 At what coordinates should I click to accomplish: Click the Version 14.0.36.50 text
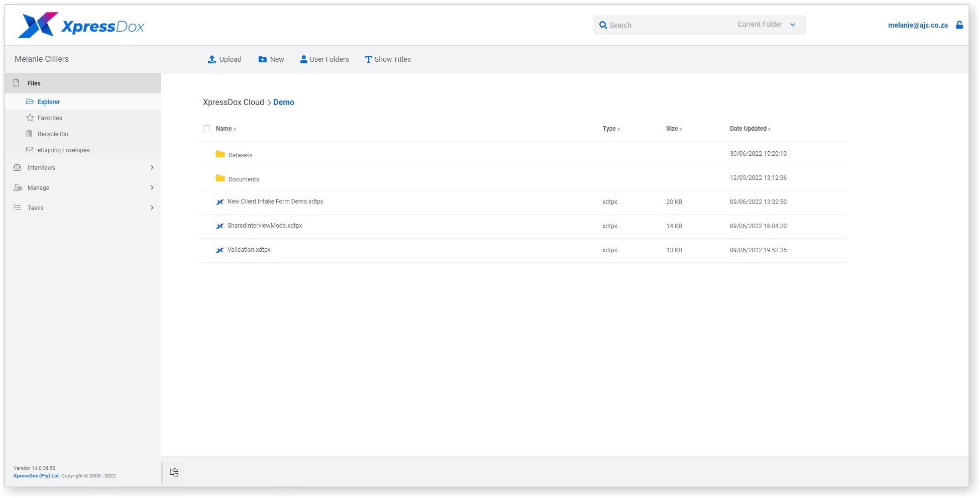click(35, 468)
